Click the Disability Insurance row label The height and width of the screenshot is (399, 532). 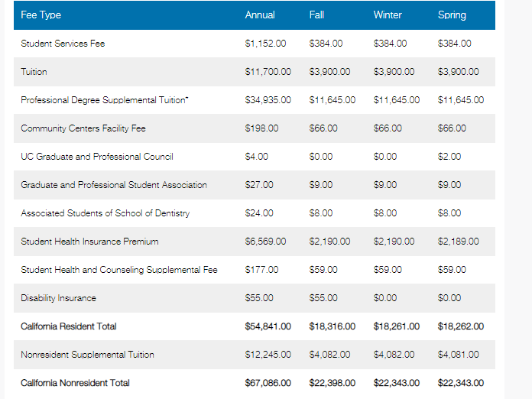click(58, 298)
